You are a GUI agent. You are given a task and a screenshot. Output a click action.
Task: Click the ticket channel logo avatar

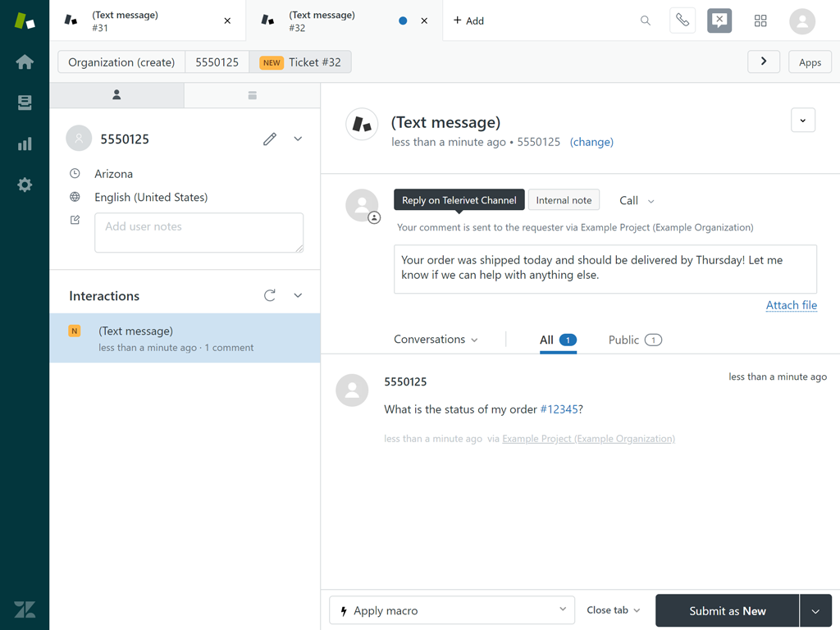tap(362, 125)
